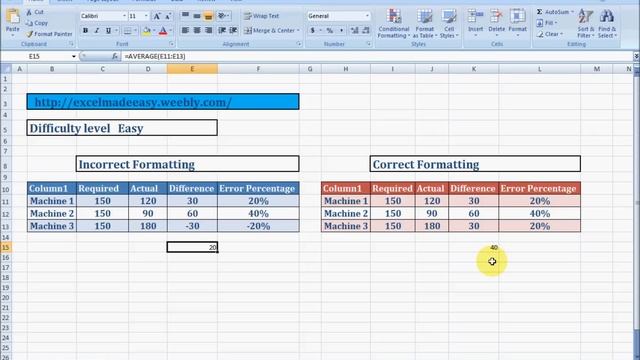The height and width of the screenshot is (360, 640).
Task: Toggle Wrap Text
Action: [261, 16]
